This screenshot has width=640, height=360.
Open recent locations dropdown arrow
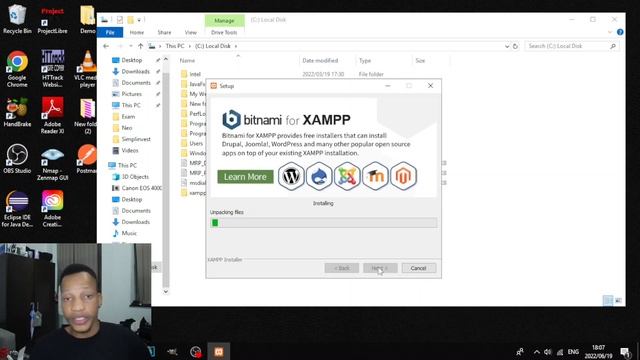pyautogui.click(x=131, y=46)
